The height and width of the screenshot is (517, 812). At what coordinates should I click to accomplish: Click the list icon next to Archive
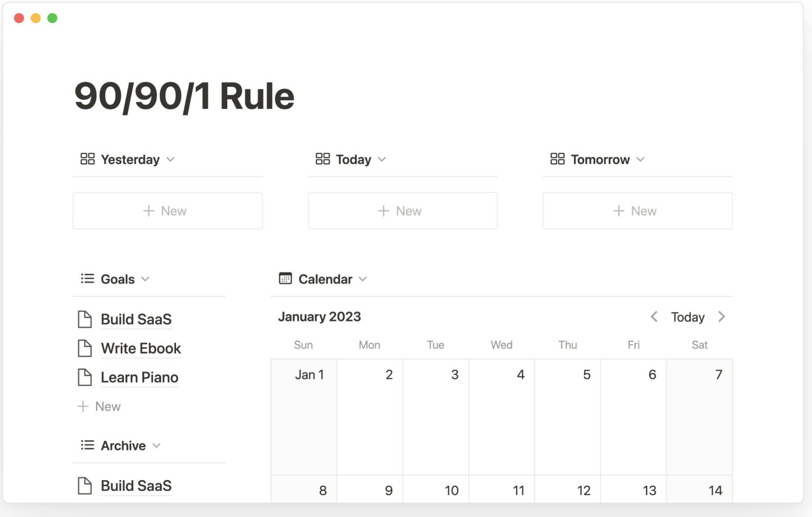86,445
